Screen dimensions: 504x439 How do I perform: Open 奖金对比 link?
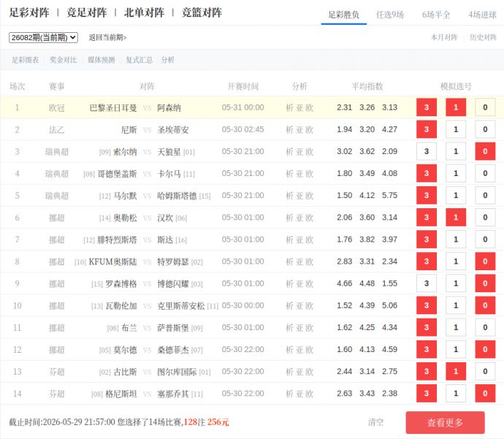tap(64, 60)
